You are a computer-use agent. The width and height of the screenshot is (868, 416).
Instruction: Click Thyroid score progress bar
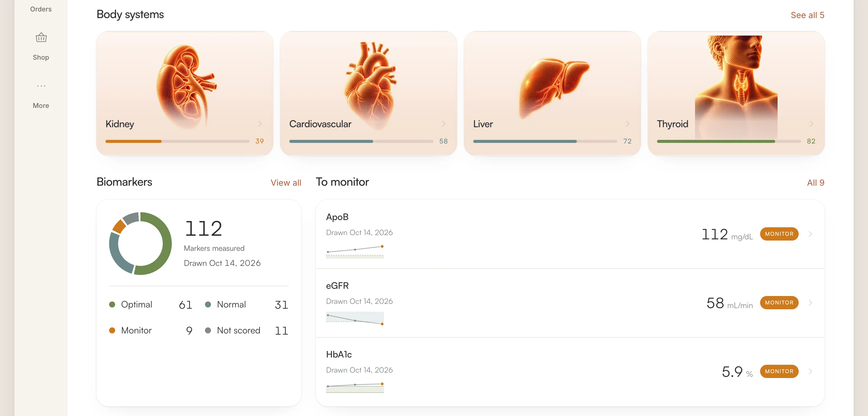729,141
